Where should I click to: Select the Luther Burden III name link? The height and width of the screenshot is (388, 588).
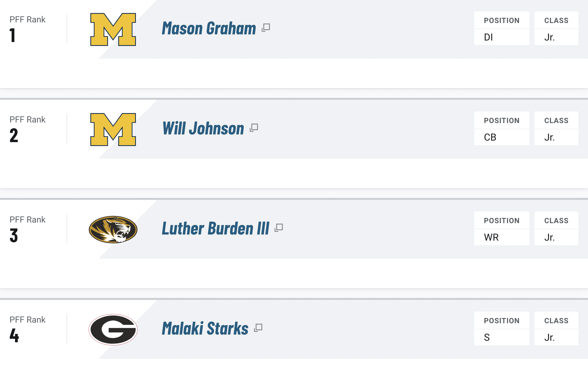pyautogui.click(x=216, y=229)
